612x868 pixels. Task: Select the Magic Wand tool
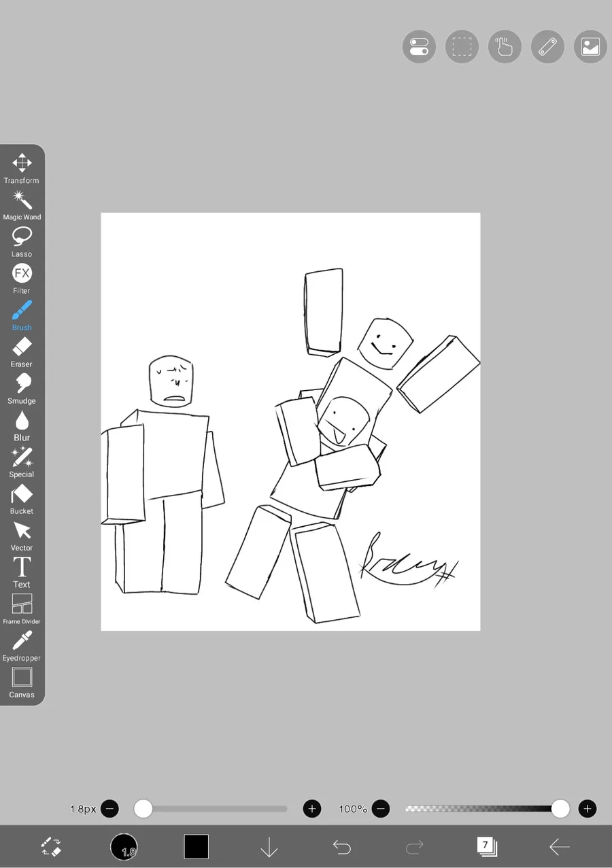click(x=22, y=205)
